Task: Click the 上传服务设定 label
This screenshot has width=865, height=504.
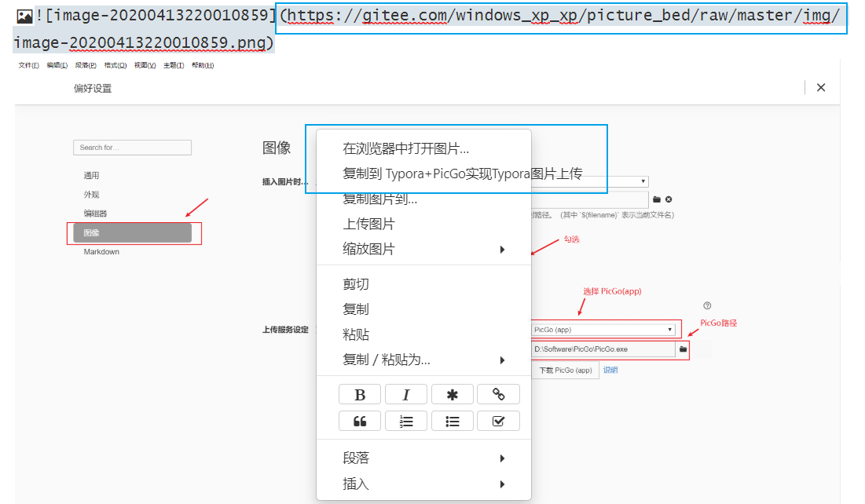Action: point(285,330)
